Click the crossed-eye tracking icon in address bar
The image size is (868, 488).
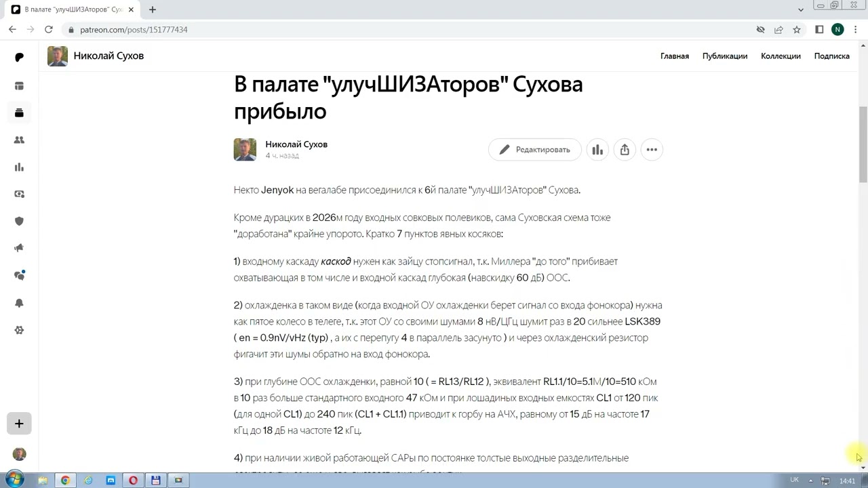point(761,30)
